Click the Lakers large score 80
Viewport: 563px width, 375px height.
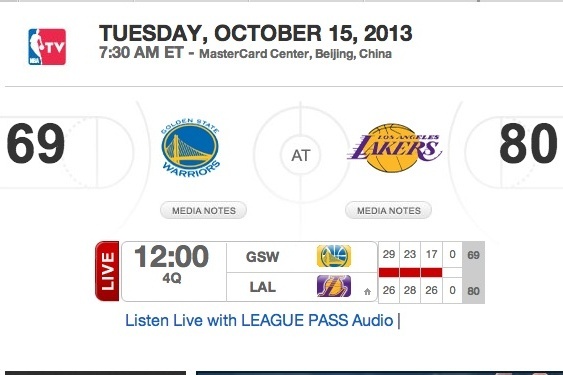point(528,143)
